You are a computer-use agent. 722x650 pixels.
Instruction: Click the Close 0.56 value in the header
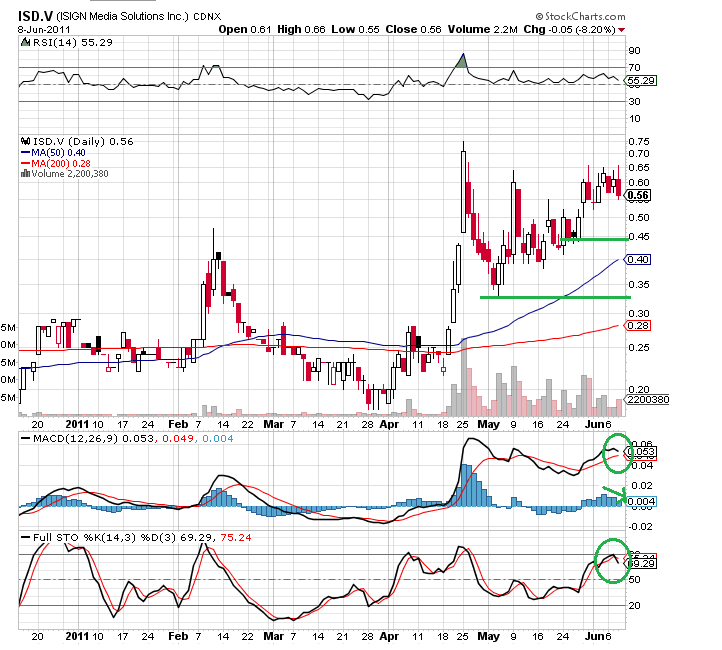pos(413,29)
